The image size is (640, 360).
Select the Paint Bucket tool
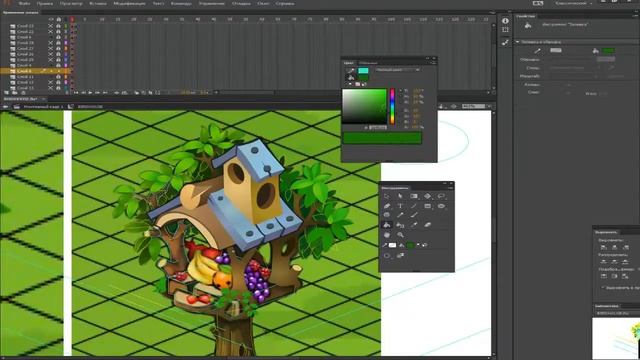(387, 225)
